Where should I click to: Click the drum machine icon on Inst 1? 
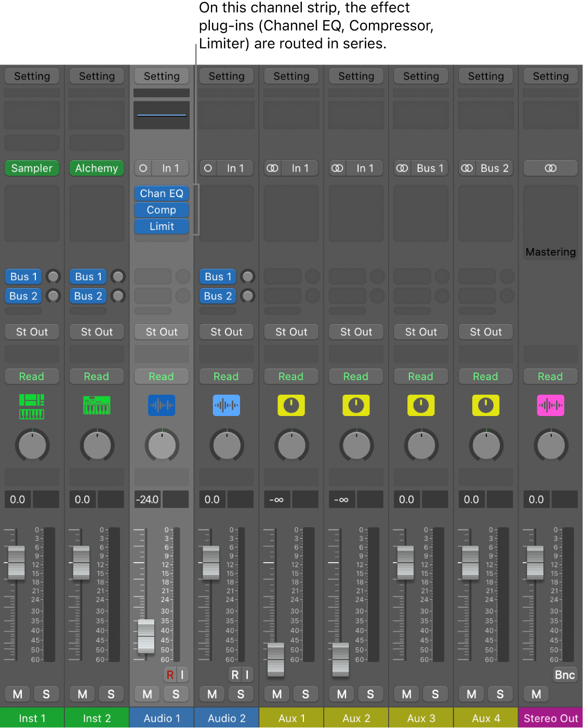[x=32, y=406]
